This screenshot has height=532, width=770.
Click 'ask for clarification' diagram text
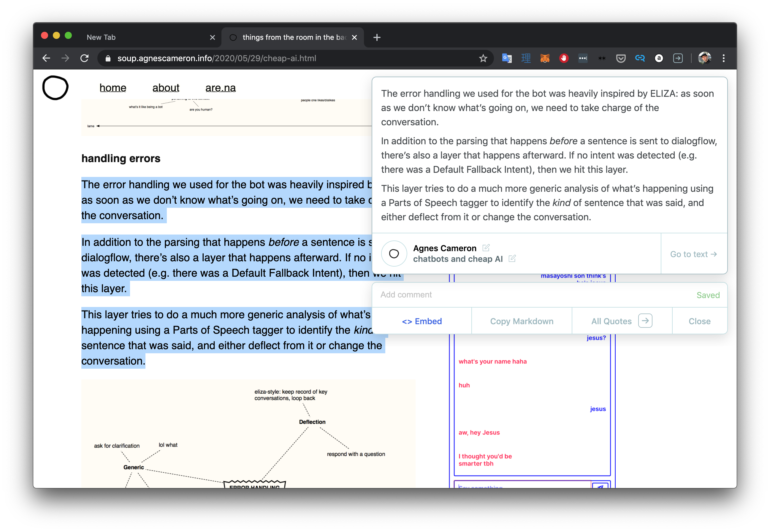[117, 446]
